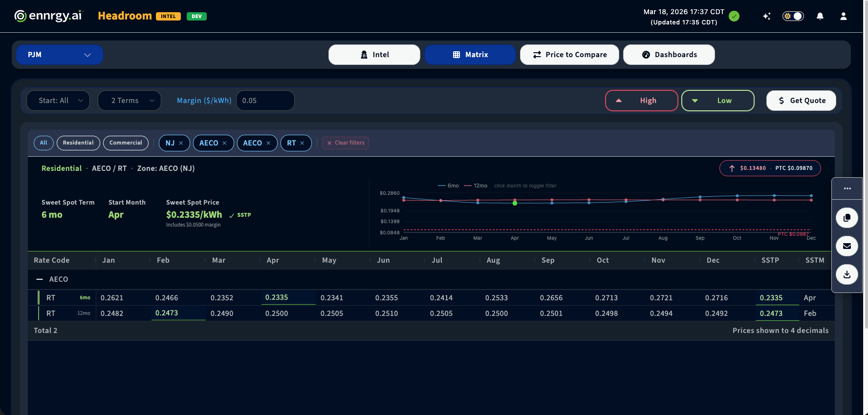868x415 pixels.
Task: Toggle the light/dark theme switch
Action: [x=793, y=16]
